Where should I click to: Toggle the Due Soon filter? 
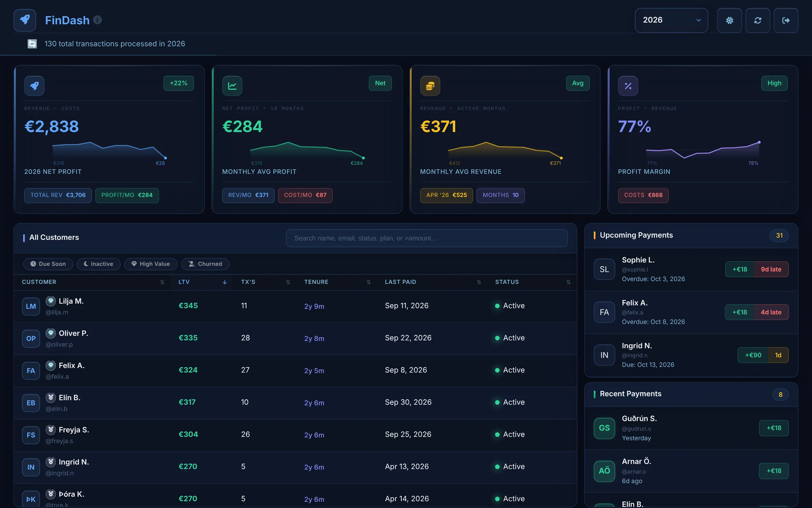coord(48,264)
